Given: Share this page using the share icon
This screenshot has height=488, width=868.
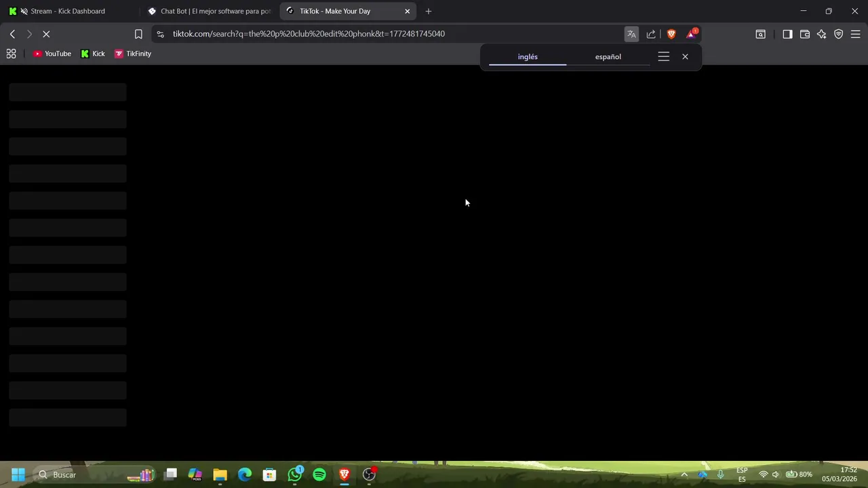Looking at the screenshot, I should click(651, 34).
